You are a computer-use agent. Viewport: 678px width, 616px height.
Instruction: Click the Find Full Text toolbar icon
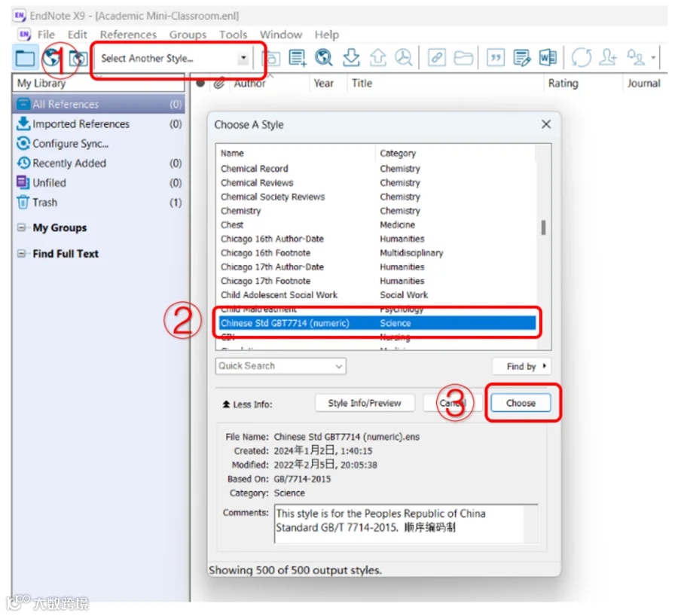click(x=404, y=57)
